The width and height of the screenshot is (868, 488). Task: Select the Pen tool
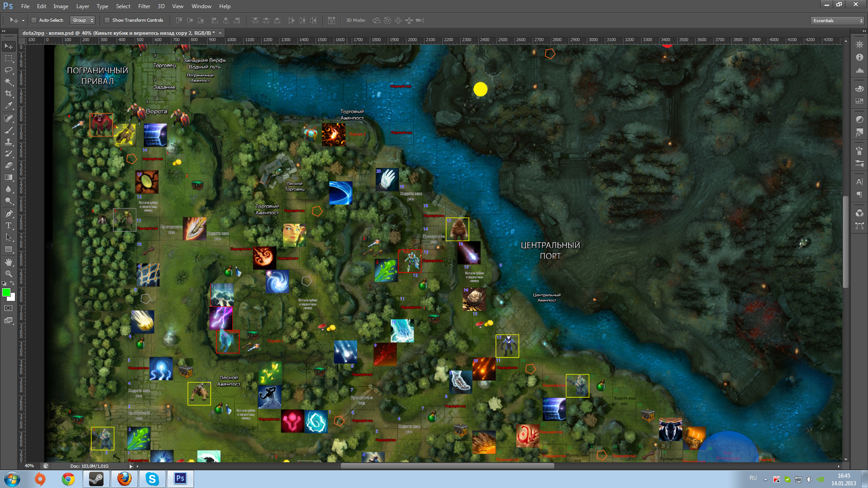coord(9,214)
